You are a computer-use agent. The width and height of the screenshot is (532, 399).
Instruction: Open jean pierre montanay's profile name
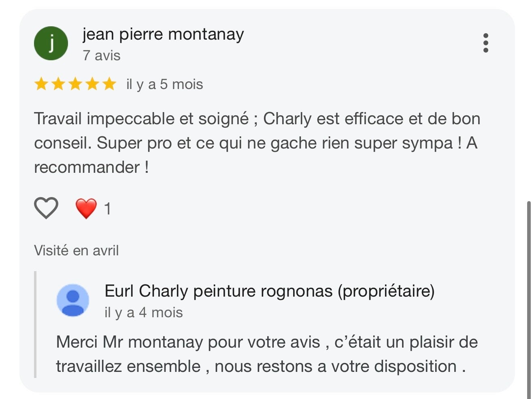(163, 34)
